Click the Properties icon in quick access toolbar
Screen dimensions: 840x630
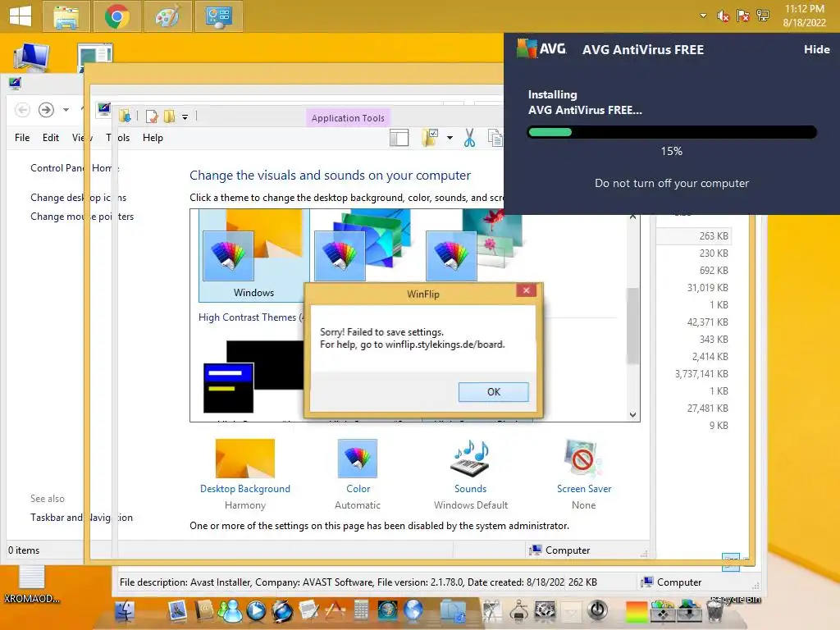(x=152, y=116)
